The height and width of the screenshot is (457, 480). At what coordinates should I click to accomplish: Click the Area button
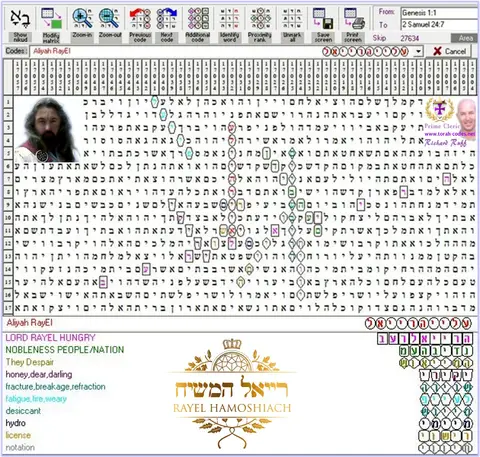pyautogui.click(x=465, y=38)
